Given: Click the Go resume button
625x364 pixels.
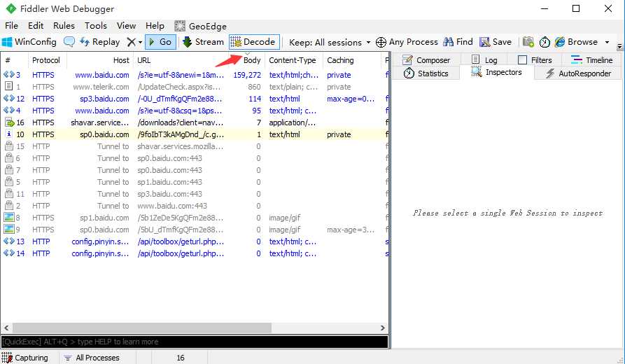Looking at the screenshot, I should point(161,42).
